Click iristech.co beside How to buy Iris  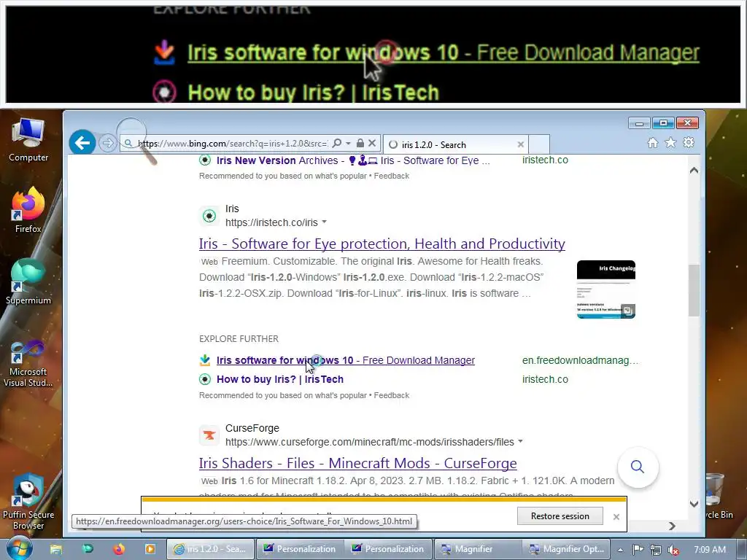pos(545,379)
